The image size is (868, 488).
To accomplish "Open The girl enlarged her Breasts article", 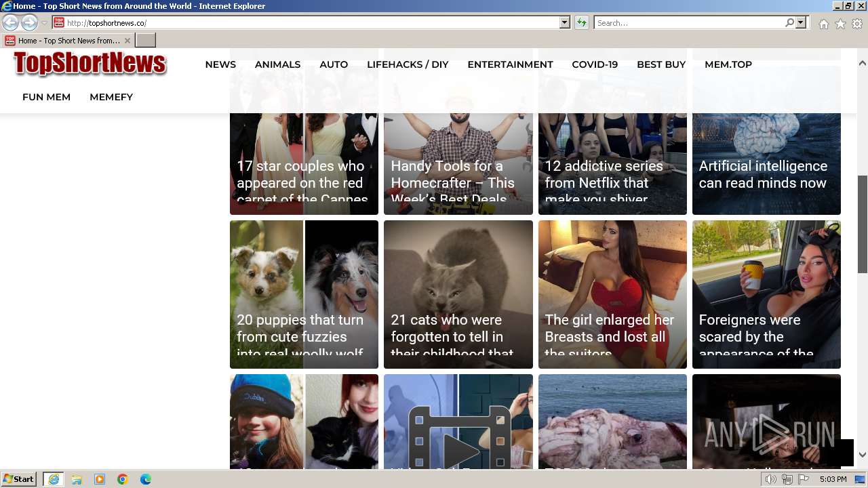I will pyautogui.click(x=612, y=294).
